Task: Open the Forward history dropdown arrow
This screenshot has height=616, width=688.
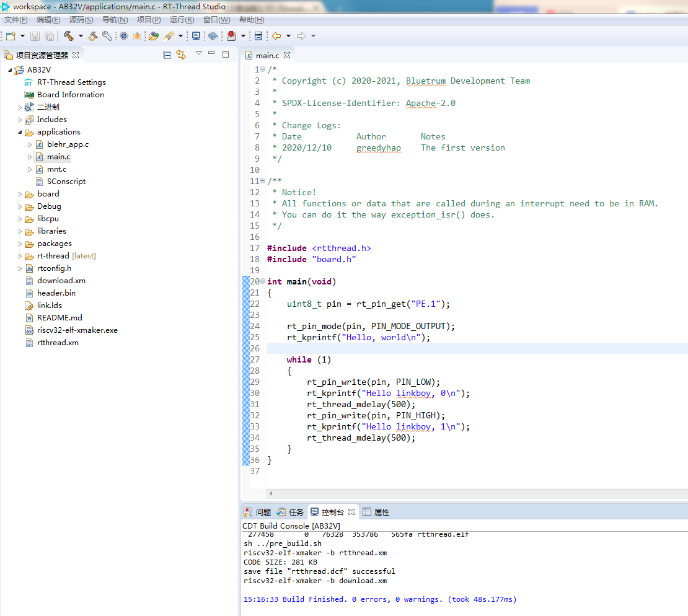Action: point(313,36)
